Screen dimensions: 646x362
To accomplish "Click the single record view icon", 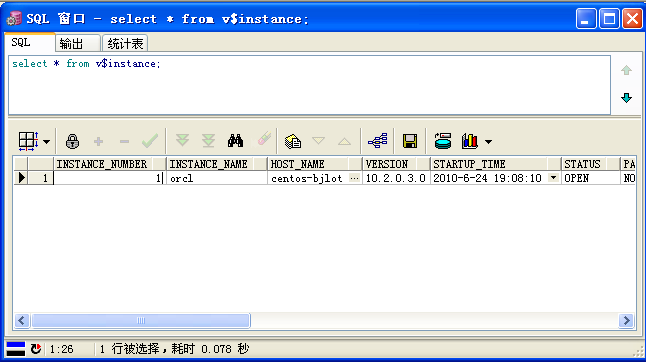I will (x=293, y=141).
